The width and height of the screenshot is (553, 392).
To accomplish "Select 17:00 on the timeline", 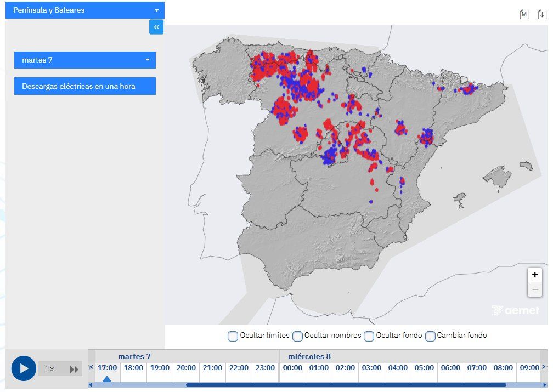I will point(107,368).
